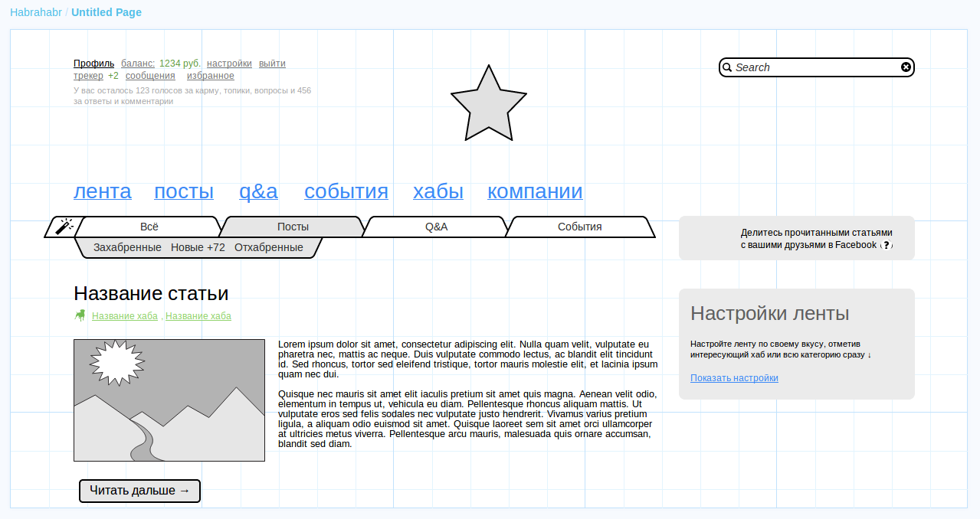Open the События tab

click(x=580, y=227)
